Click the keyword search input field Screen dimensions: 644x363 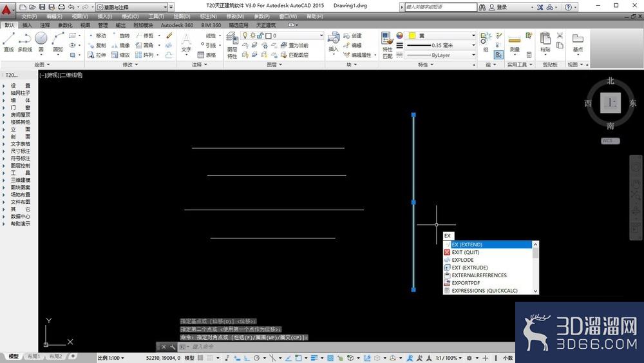click(x=440, y=7)
